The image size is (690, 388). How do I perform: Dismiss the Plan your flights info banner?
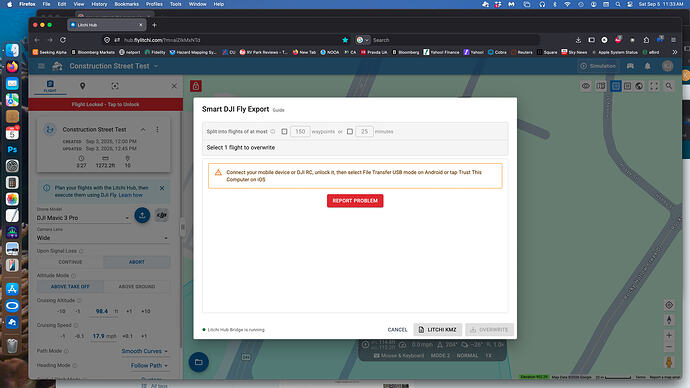(x=162, y=188)
